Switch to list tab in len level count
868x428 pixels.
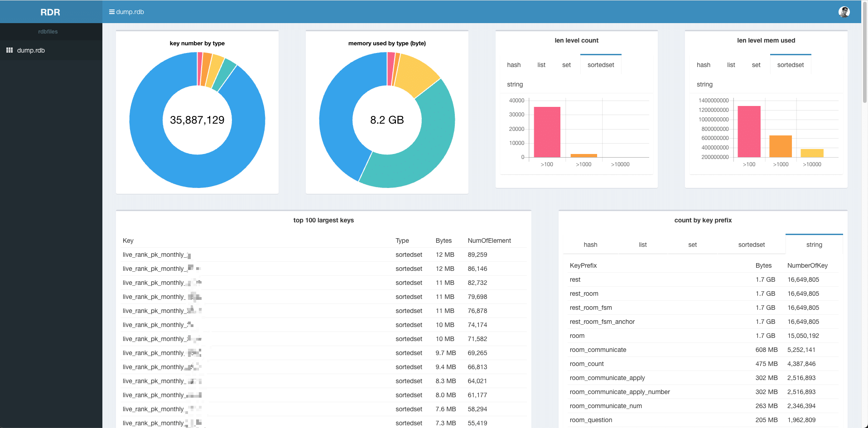(x=541, y=65)
